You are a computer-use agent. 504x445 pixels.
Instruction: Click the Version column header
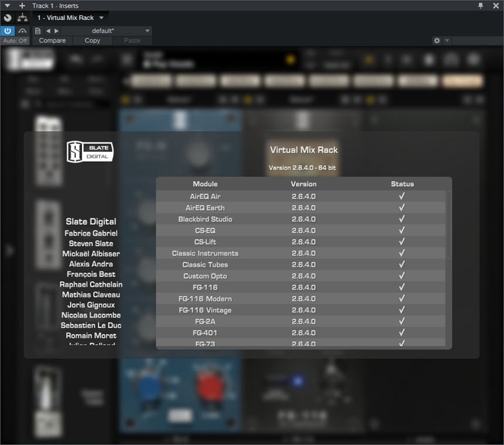click(304, 184)
